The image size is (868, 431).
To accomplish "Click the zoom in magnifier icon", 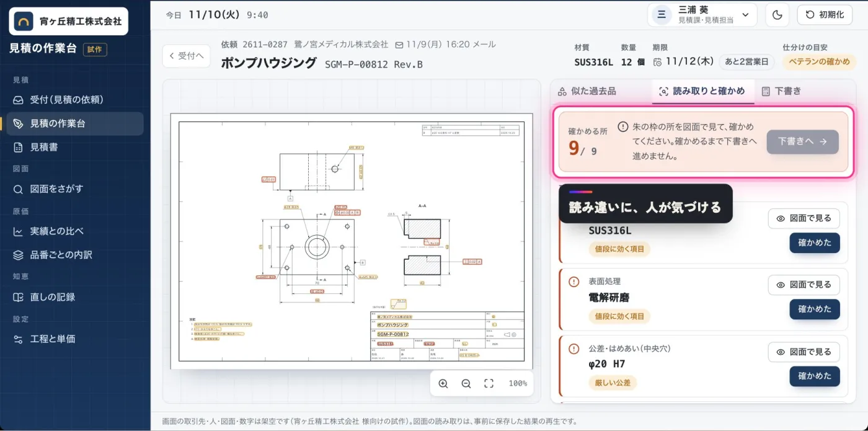I will click(x=443, y=383).
